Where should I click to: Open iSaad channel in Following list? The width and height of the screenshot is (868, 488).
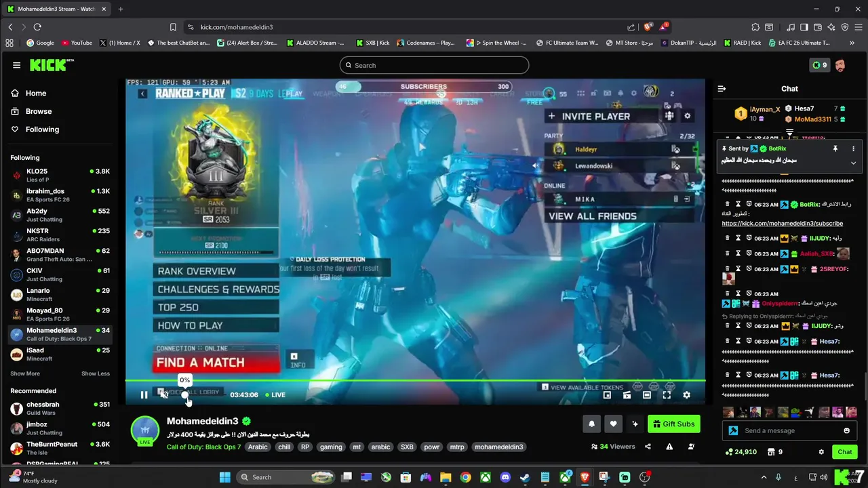[60, 354]
